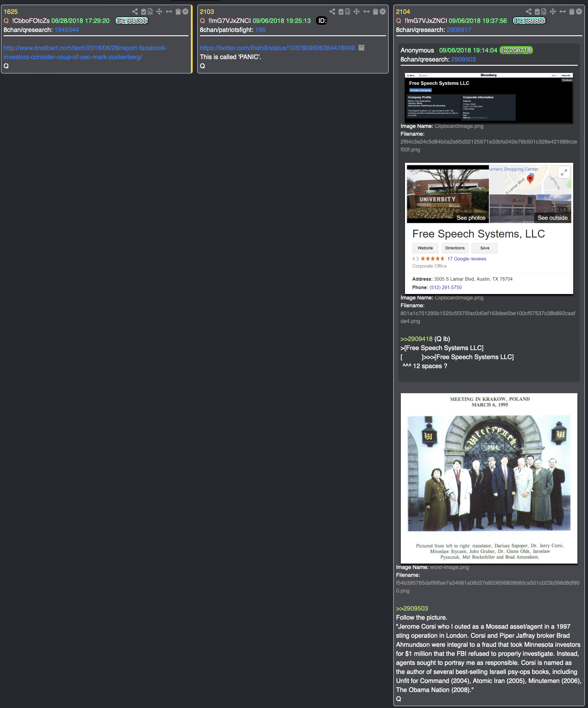Click the ID: 99e3dc badge
The image size is (588, 708).
pyautogui.click(x=132, y=21)
